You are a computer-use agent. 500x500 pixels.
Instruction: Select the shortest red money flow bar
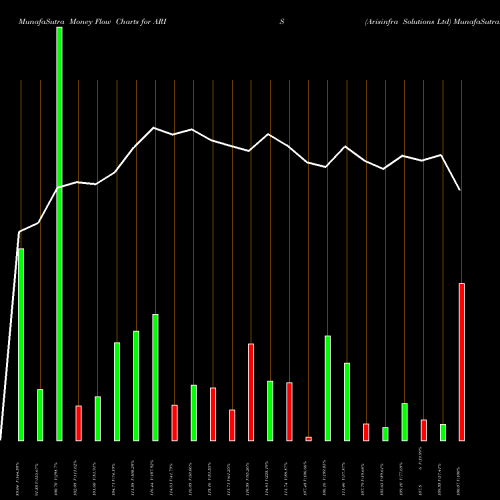pos(309,439)
